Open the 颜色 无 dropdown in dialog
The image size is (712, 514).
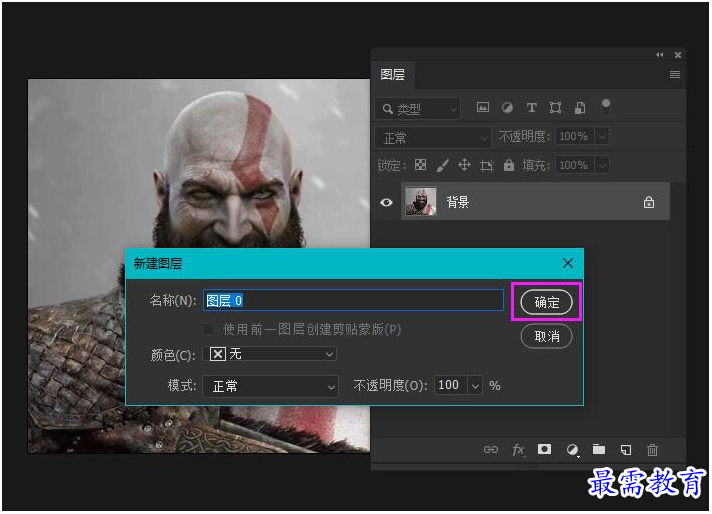pos(270,354)
